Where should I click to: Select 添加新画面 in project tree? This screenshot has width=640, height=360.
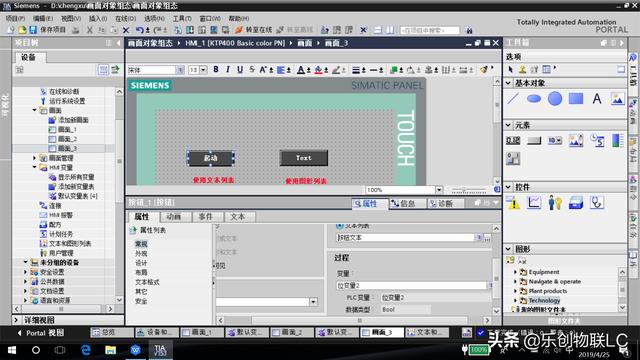click(x=73, y=120)
